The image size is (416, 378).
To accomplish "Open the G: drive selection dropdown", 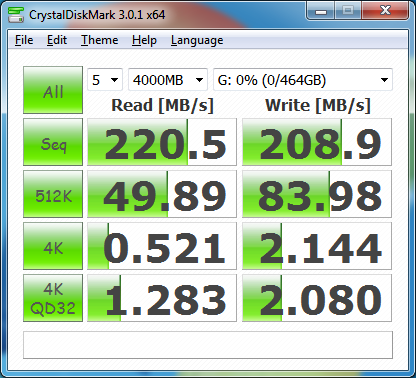I will pyautogui.click(x=303, y=80).
